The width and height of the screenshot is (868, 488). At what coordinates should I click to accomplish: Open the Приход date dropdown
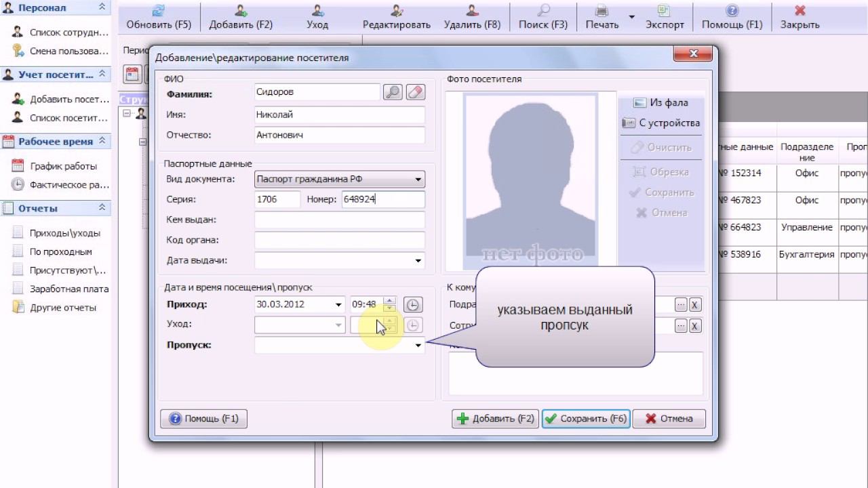(x=338, y=305)
